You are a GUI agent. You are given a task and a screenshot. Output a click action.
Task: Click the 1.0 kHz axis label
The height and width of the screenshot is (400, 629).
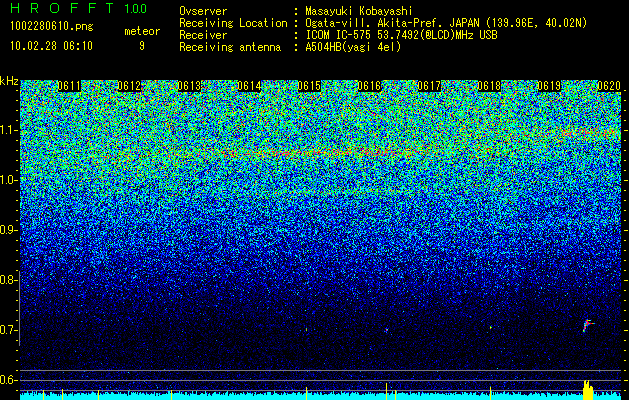click(7, 181)
